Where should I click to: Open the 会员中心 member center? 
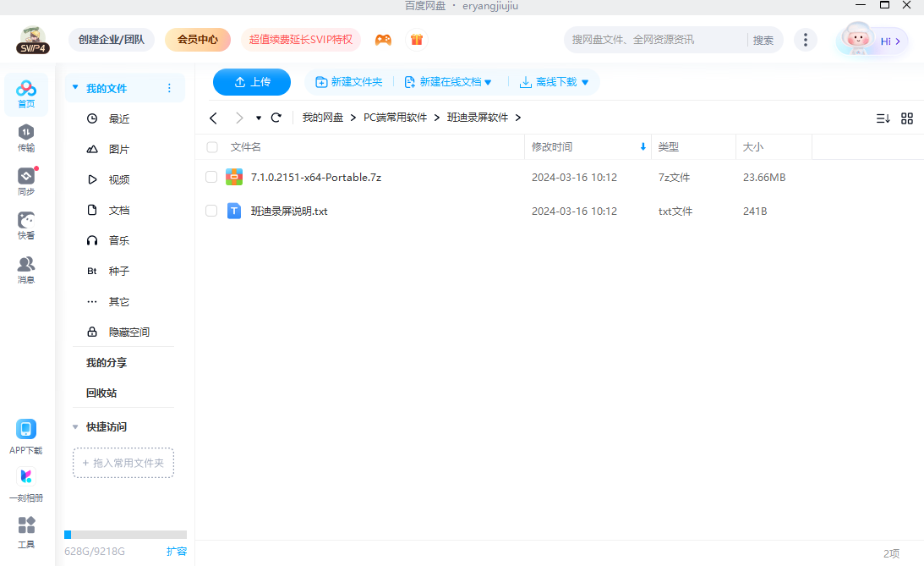pyautogui.click(x=198, y=40)
